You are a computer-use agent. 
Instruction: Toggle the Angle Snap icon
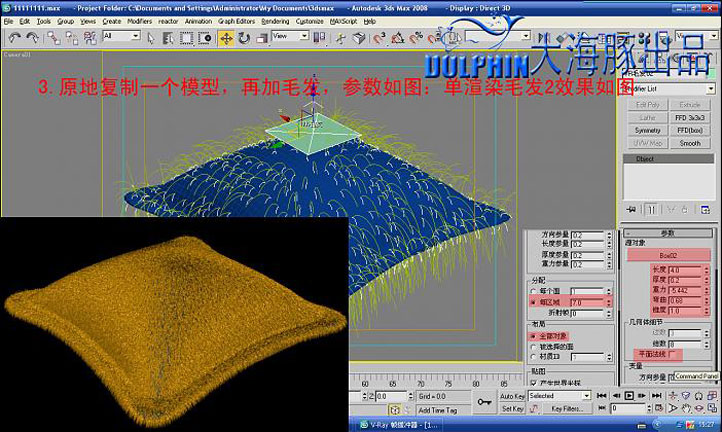coord(397,38)
